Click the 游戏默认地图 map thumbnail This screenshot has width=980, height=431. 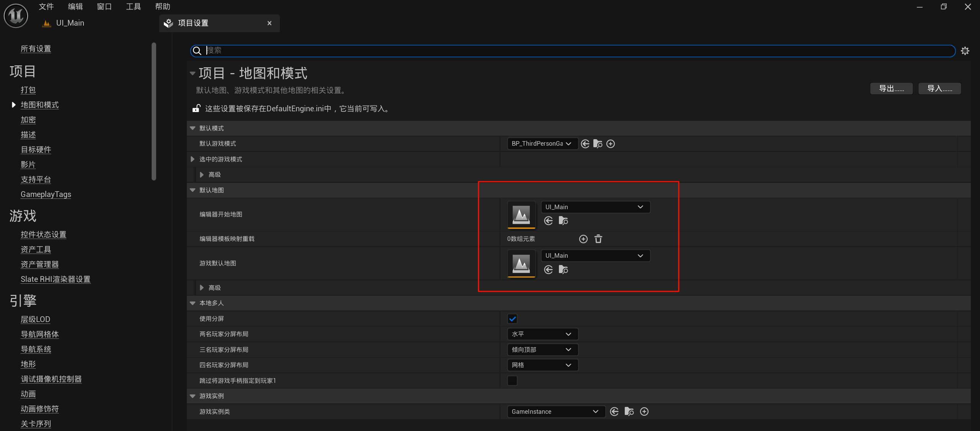(x=521, y=263)
